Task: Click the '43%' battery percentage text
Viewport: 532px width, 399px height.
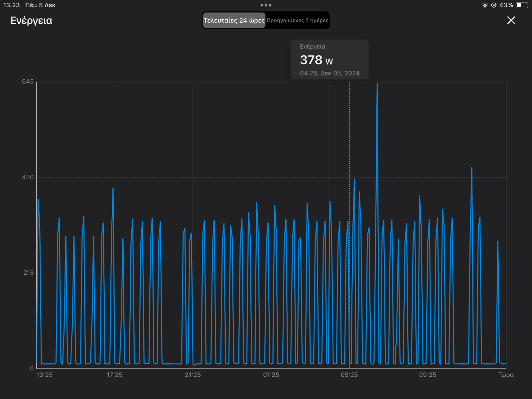Action: pos(506,5)
